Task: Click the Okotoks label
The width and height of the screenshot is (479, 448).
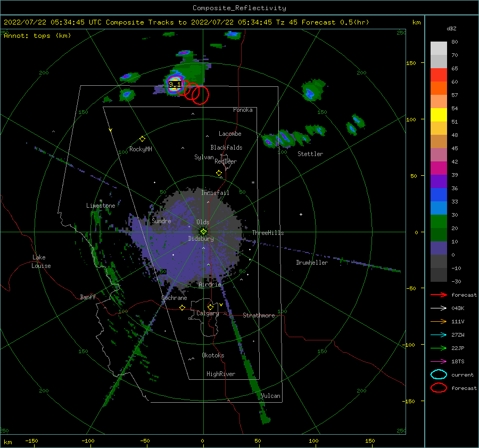Action: tap(213, 355)
